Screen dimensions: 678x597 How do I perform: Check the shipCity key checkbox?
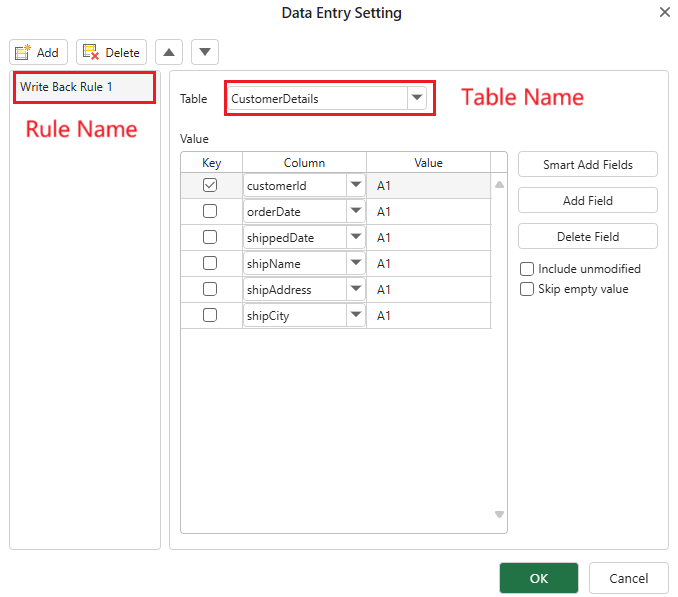pyautogui.click(x=210, y=315)
